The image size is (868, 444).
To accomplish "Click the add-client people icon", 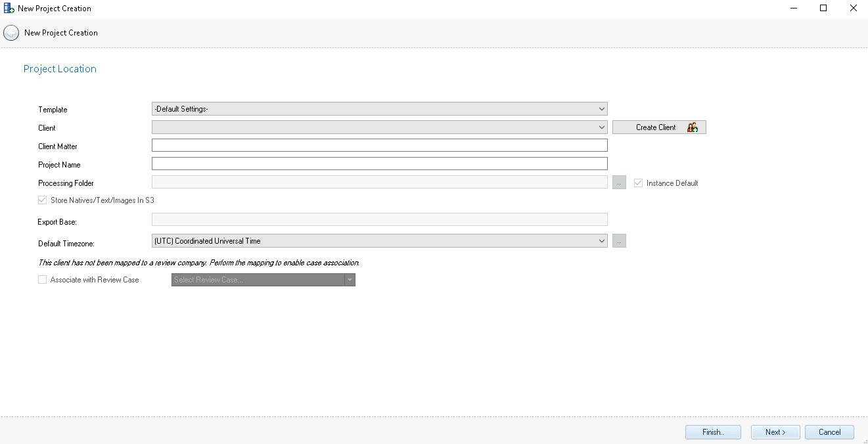I will pos(693,127).
